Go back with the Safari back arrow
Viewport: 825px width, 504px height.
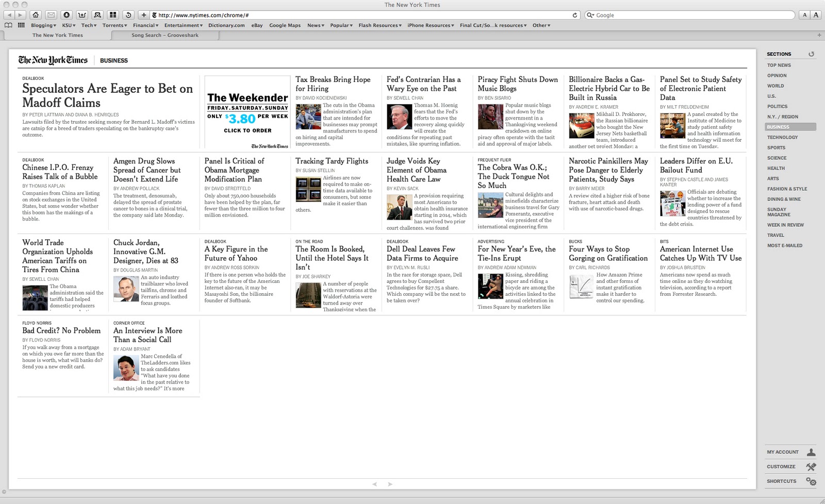[9, 15]
